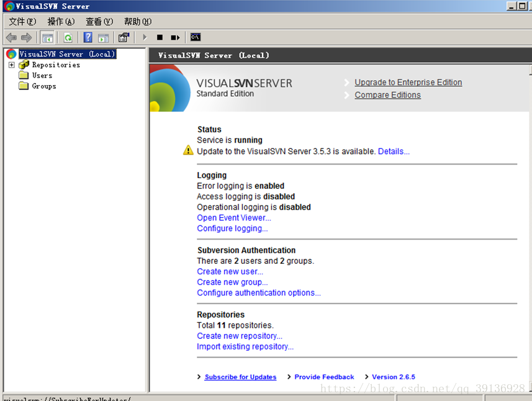The height and width of the screenshot is (401, 532).
Task: Click the Users folder icon
Action: point(24,75)
